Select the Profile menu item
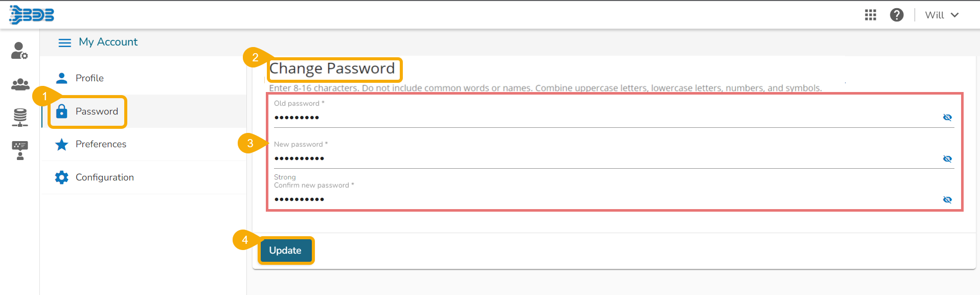 pyautogui.click(x=89, y=78)
